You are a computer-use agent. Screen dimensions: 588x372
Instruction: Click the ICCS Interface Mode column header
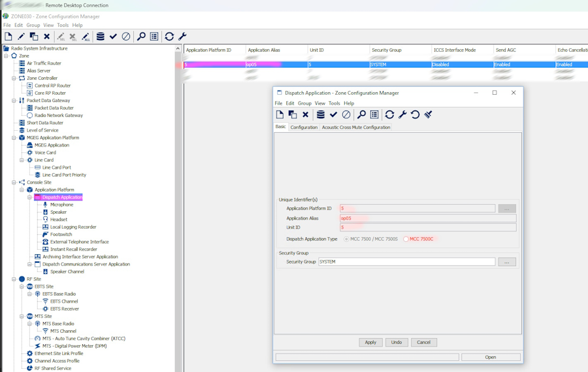coord(463,50)
